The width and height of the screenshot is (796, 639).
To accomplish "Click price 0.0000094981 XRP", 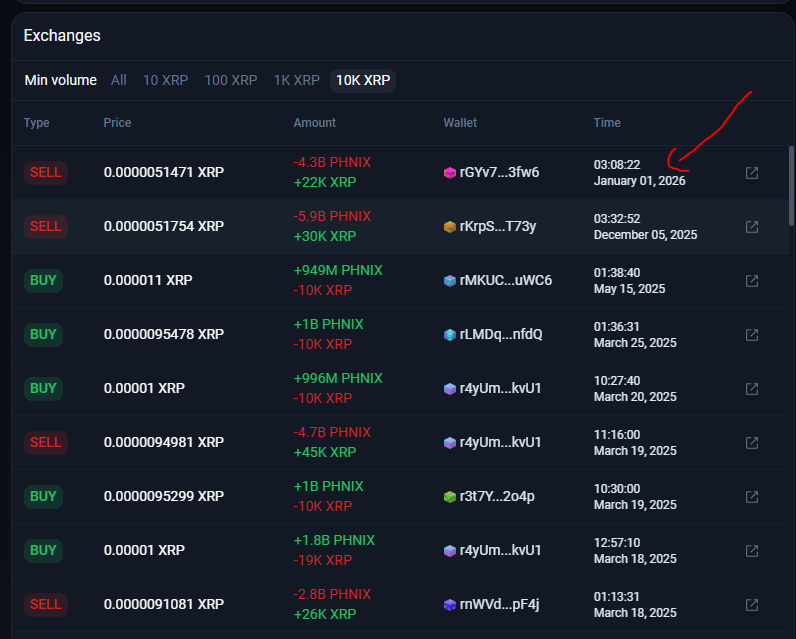I will click(x=163, y=443).
